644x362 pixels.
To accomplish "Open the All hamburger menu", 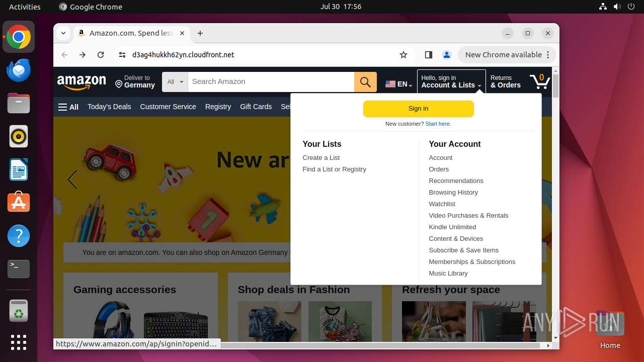I will coord(68,107).
